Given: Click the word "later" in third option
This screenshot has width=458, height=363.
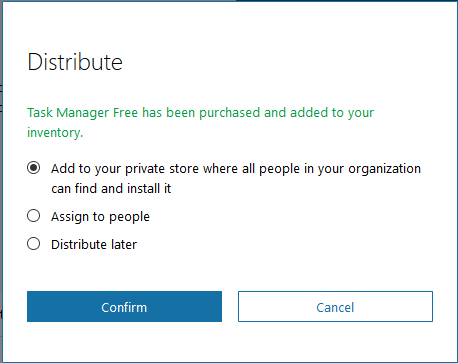Looking at the screenshot, I should [124, 245].
